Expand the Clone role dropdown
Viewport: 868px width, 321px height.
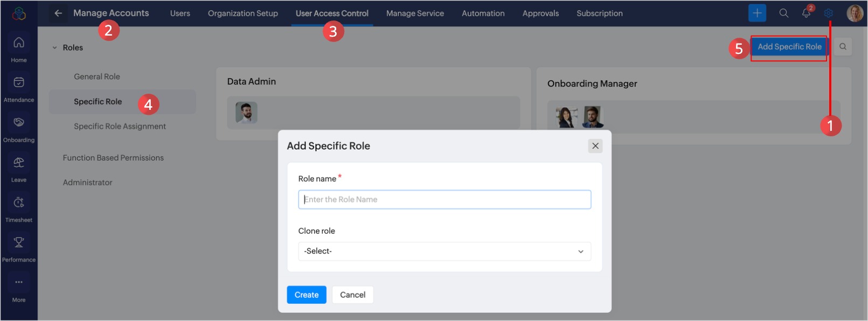[x=444, y=252]
